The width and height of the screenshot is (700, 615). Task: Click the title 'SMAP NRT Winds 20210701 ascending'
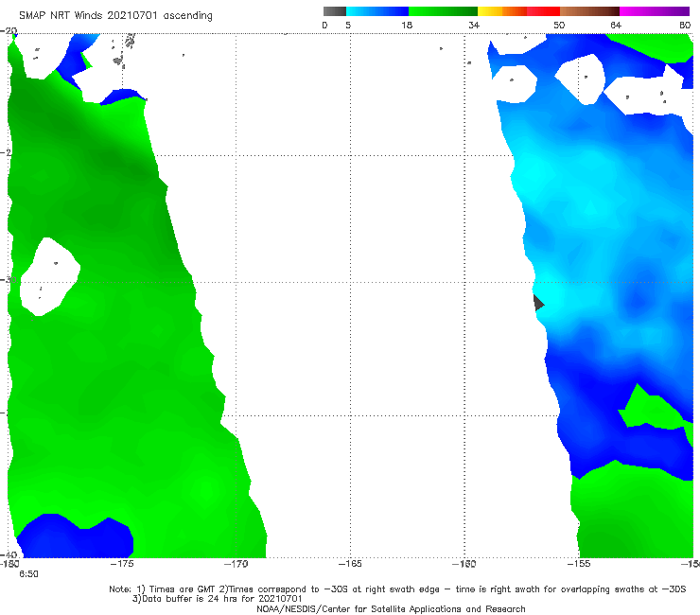115,16
